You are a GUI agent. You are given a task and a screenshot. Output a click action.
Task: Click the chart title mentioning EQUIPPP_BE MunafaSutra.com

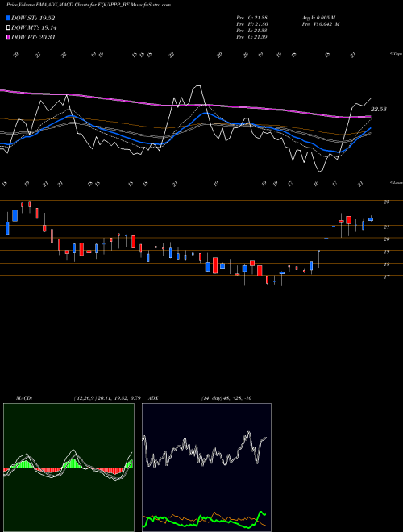click(89, 5)
